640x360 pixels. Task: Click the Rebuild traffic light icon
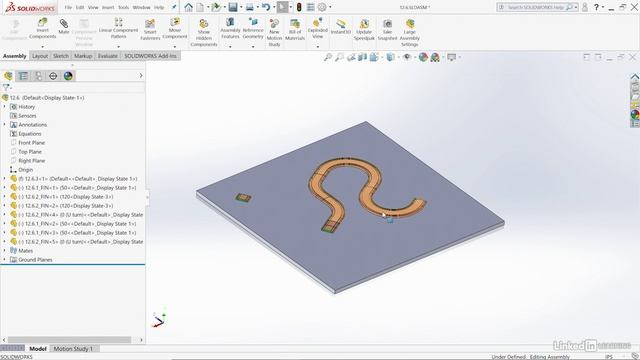tap(299, 7)
